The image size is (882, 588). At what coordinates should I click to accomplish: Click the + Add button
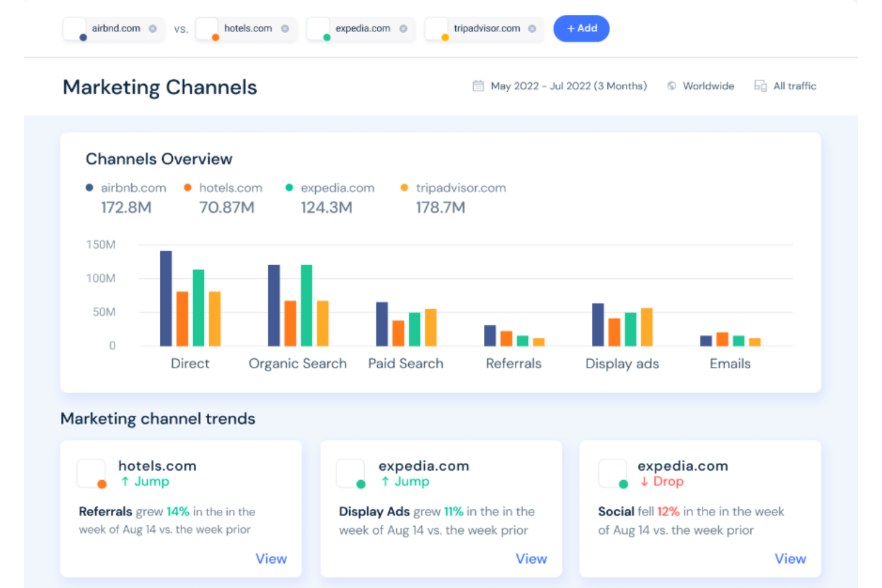pos(582,29)
